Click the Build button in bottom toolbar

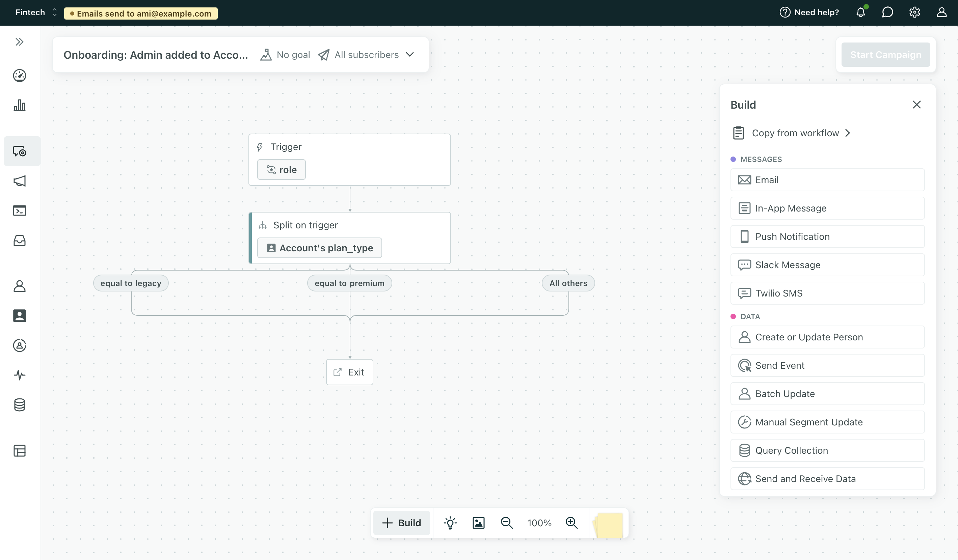401,523
